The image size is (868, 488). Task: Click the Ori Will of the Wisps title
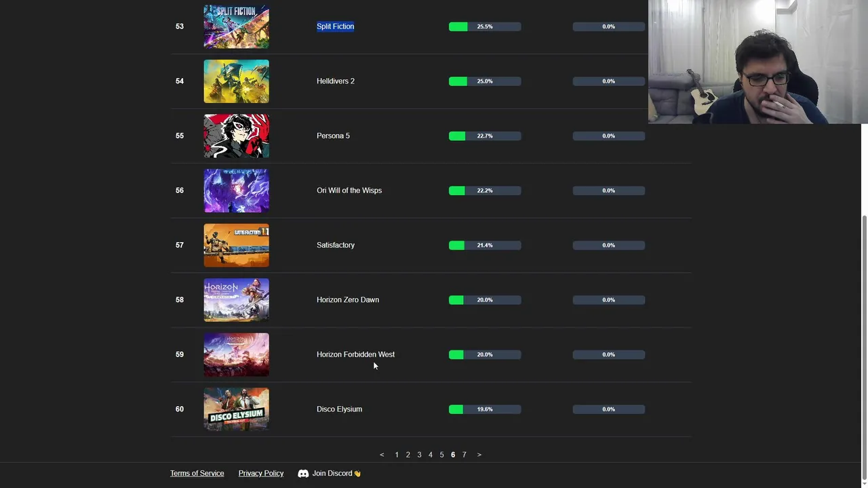(349, 190)
